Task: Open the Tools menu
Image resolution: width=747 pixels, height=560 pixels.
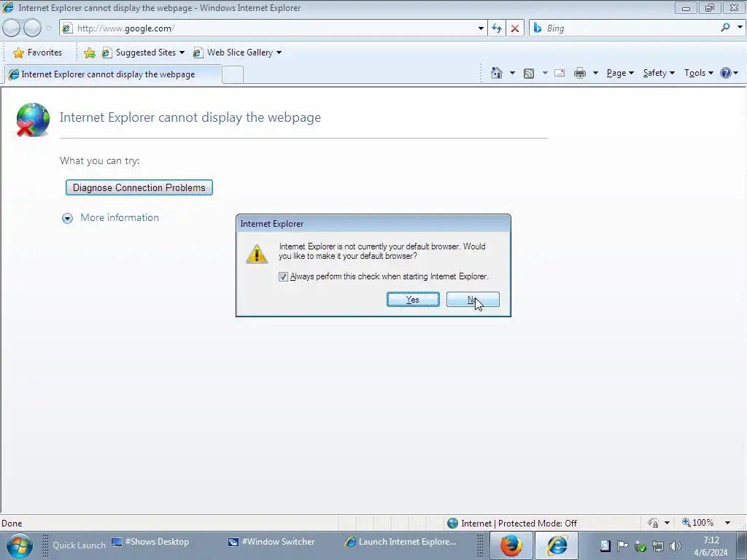Action: pos(698,73)
